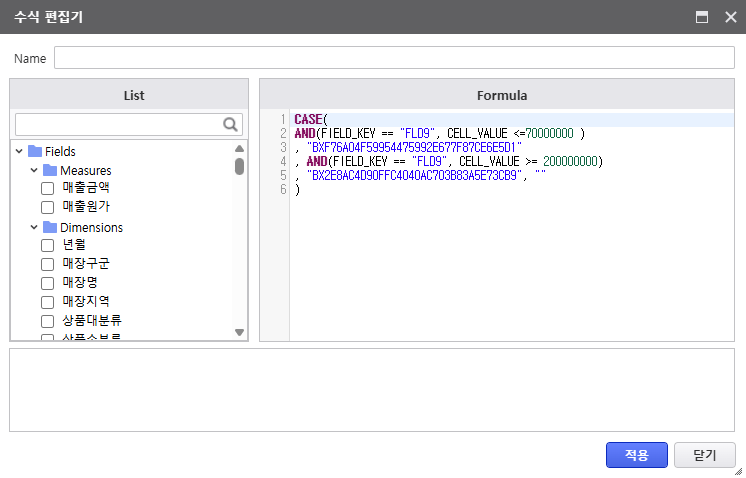Check the 매출금액 checkbox
This screenshot has height=478, width=746.
pyautogui.click(x=47, y=188)
